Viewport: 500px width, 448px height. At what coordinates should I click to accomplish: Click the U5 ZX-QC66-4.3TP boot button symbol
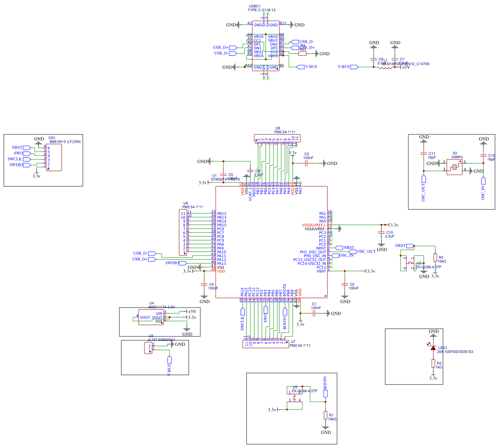tap(295, 398)
